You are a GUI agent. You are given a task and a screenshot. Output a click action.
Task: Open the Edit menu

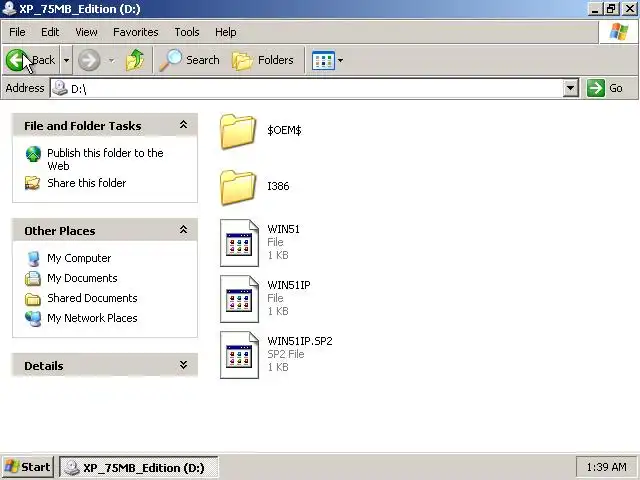tap(50, 32)
